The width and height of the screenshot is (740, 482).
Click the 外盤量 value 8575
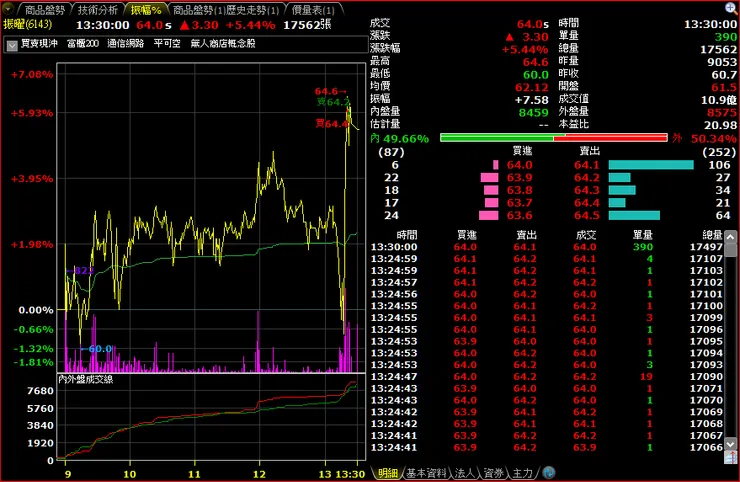click(x=721, y=113)
